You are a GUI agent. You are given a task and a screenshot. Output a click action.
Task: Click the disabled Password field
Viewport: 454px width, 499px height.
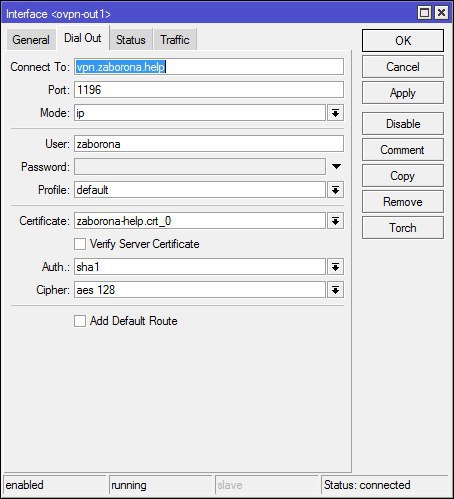point(200,167)
